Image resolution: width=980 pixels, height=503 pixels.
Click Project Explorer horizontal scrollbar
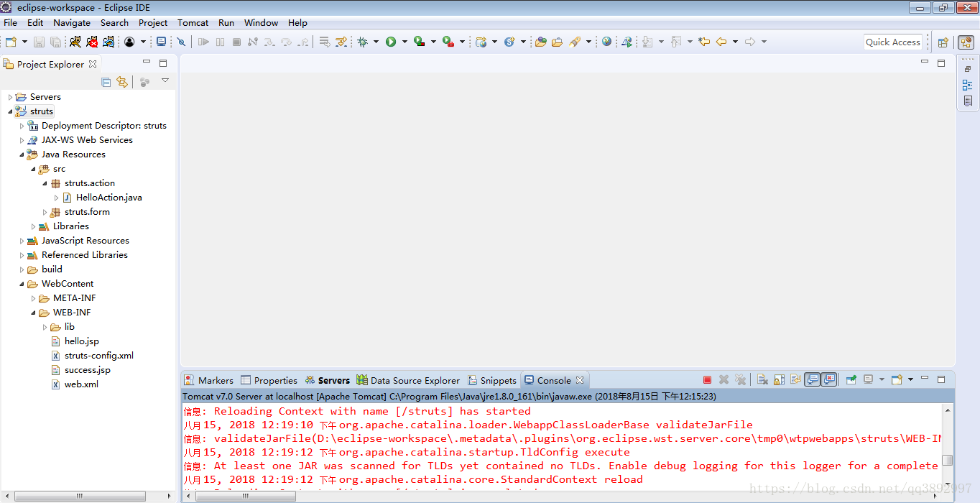tap(80, 497)
